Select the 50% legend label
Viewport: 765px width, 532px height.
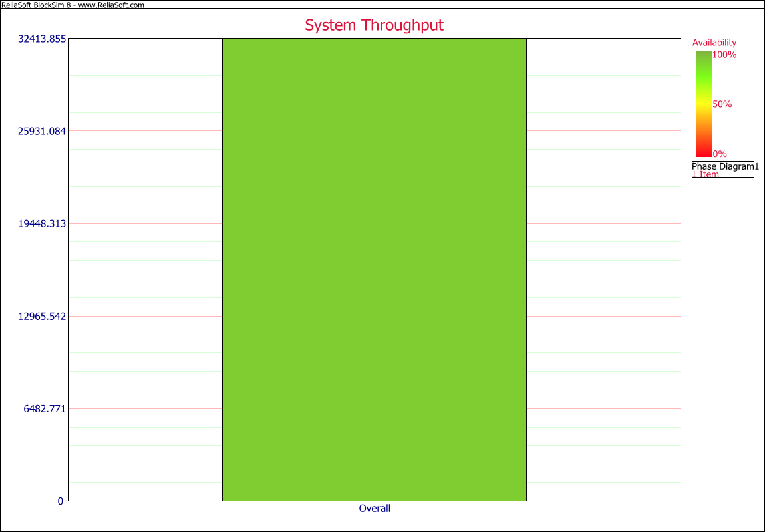point(722,104)
